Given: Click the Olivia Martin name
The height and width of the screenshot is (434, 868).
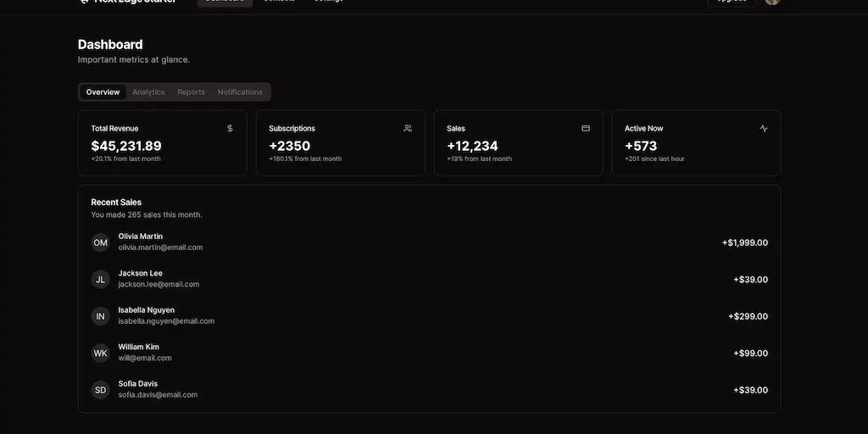Looking at the screenshot, I should 141,236.
